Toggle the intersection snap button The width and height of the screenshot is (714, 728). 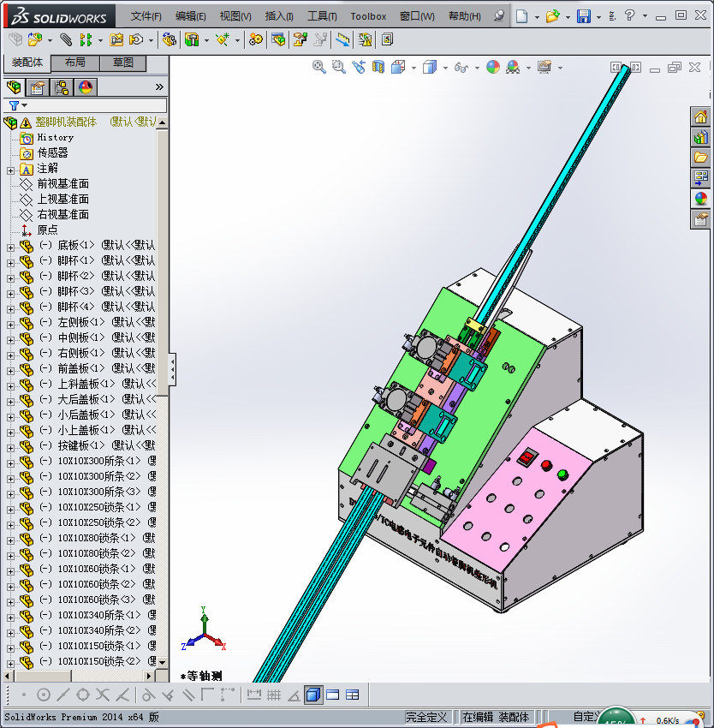pos(102,695)
